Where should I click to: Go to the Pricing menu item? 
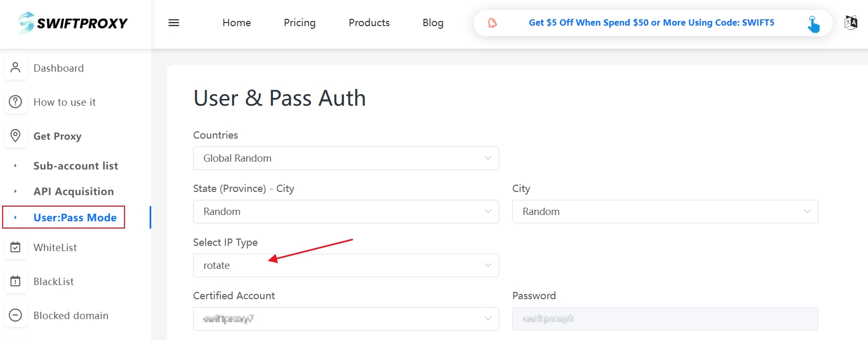299,23
